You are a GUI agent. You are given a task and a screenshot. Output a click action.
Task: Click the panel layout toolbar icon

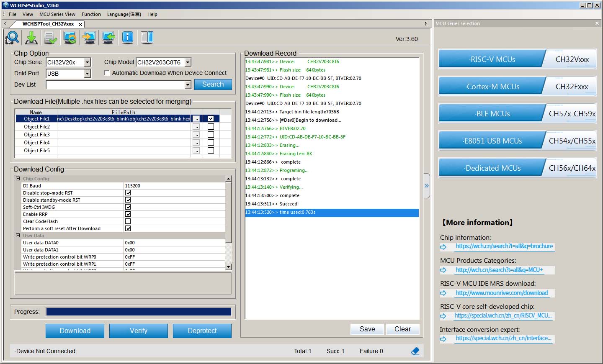pyautogui.click(x=147, y=38)
